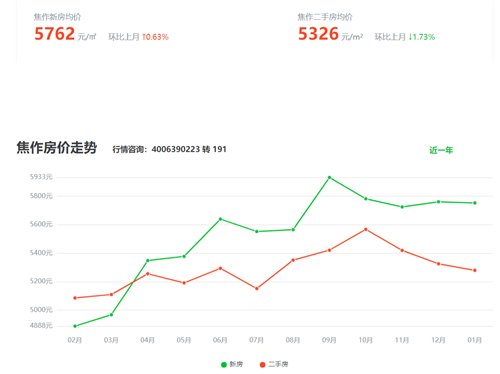Select the 近一年 time range tab
The image size is (500, 374).
441,150
